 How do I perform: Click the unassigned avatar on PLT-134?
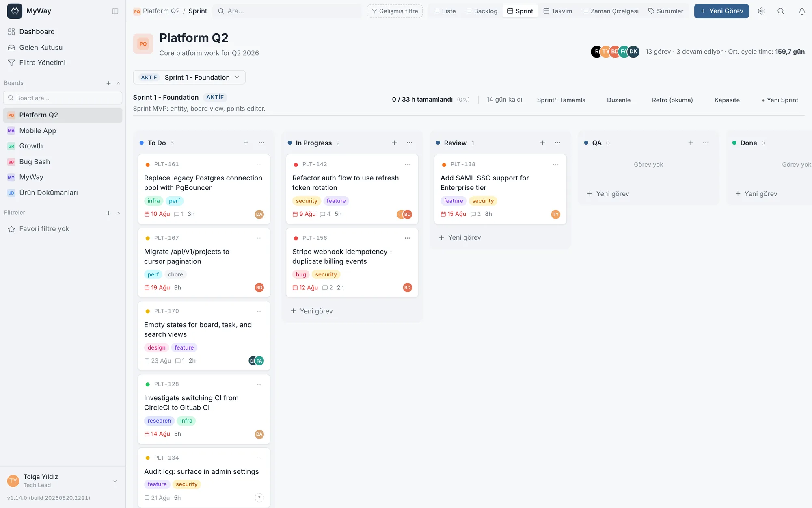259,498
